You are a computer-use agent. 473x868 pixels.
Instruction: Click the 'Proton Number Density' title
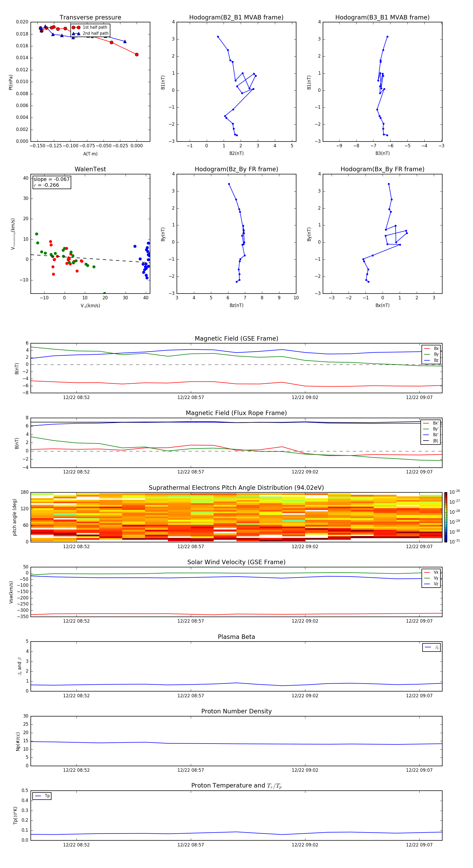pyautogui.click(x=236, y=711)
